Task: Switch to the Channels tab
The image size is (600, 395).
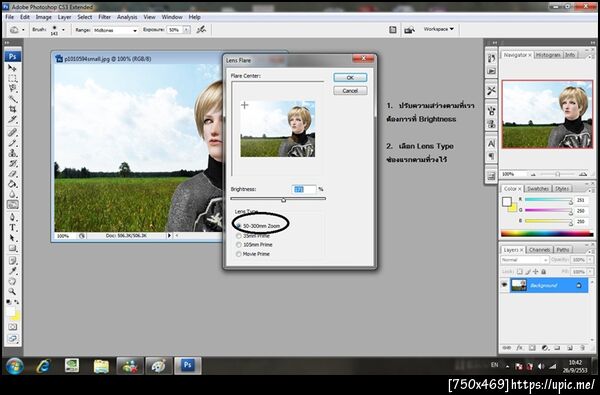Action: pos(539,250)
